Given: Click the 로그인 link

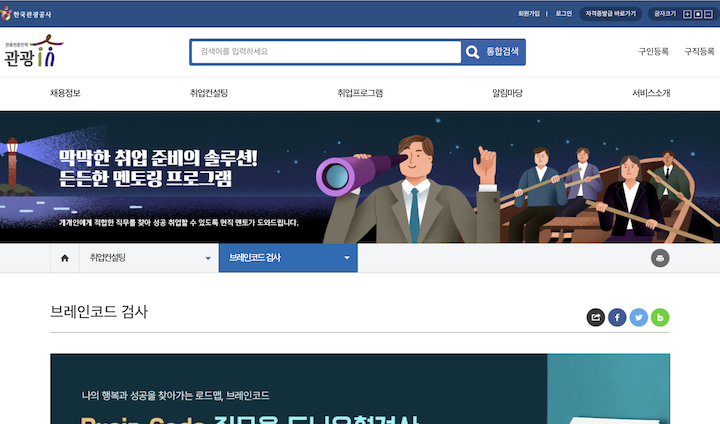Looking at the screenshot, I should pos(563,14).
